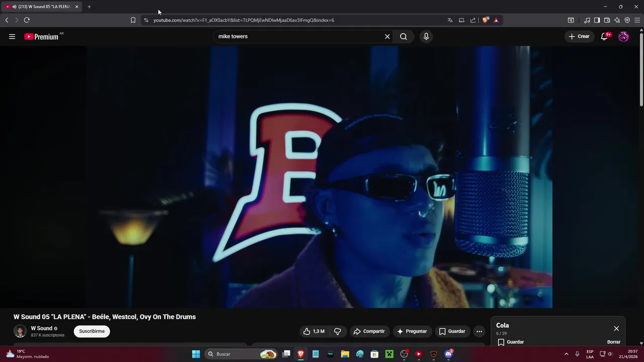Click the Preguntar button
Viewport: 644px width, 362px height.
coord(412,331)
